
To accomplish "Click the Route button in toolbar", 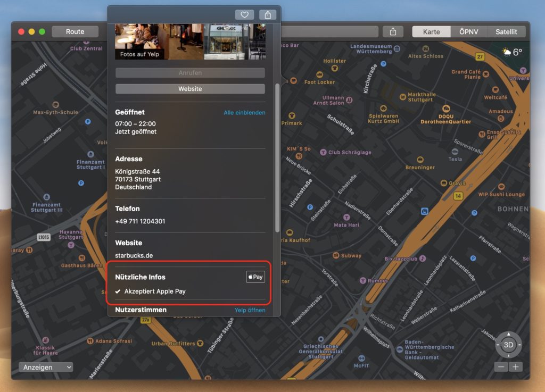I will coord(75,31).
